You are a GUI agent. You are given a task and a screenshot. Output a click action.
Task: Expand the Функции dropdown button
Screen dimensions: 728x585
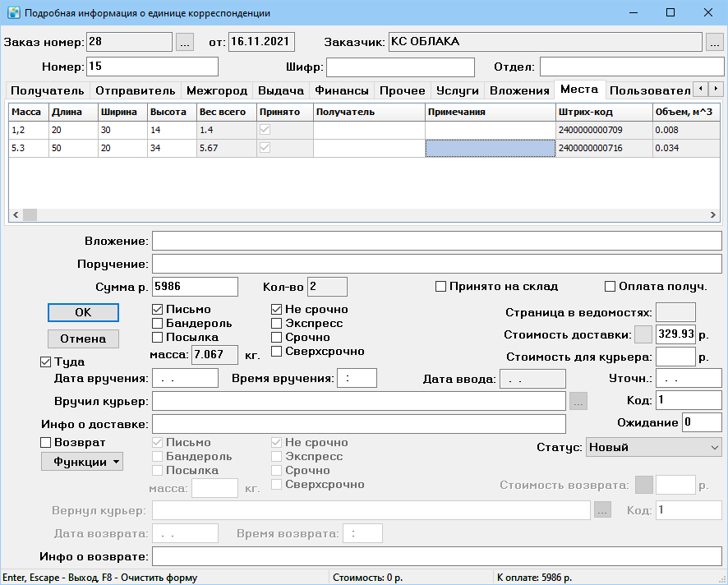pyautogui.click(x=82, y=462)
